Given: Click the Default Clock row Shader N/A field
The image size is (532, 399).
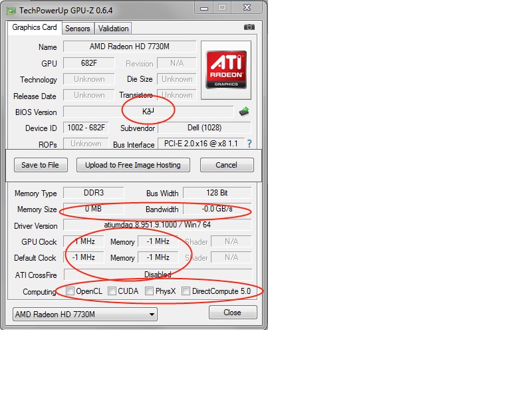Looking at the screenshot, I should coord(231,257).
